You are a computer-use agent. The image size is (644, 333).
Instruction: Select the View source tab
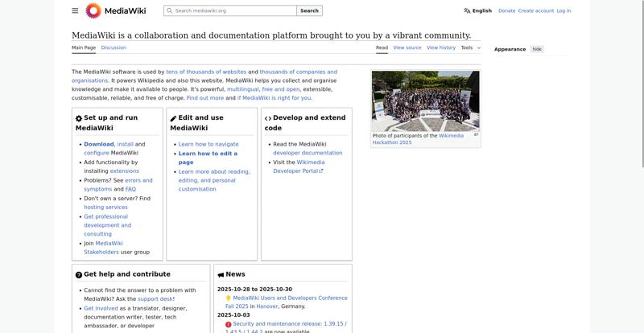click(x=407, y=47)
